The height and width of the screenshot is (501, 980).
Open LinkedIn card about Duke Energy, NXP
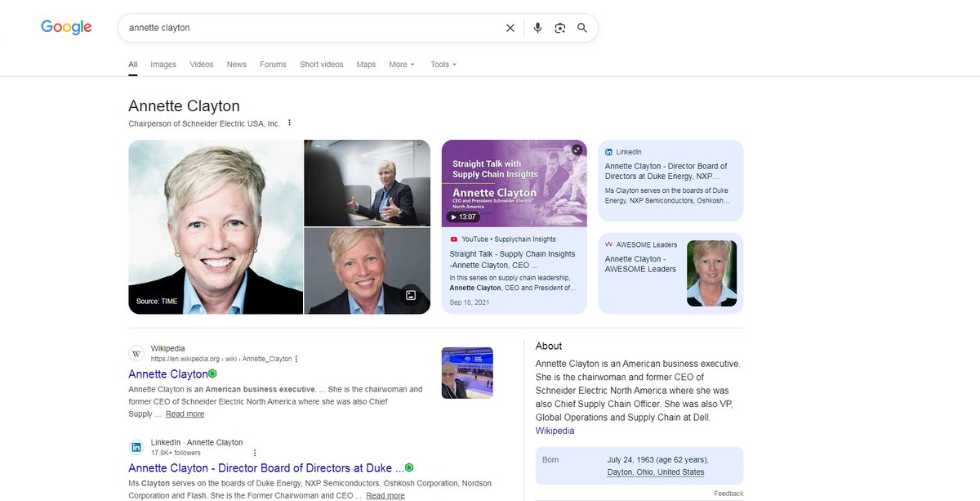[x=666, y=171]
